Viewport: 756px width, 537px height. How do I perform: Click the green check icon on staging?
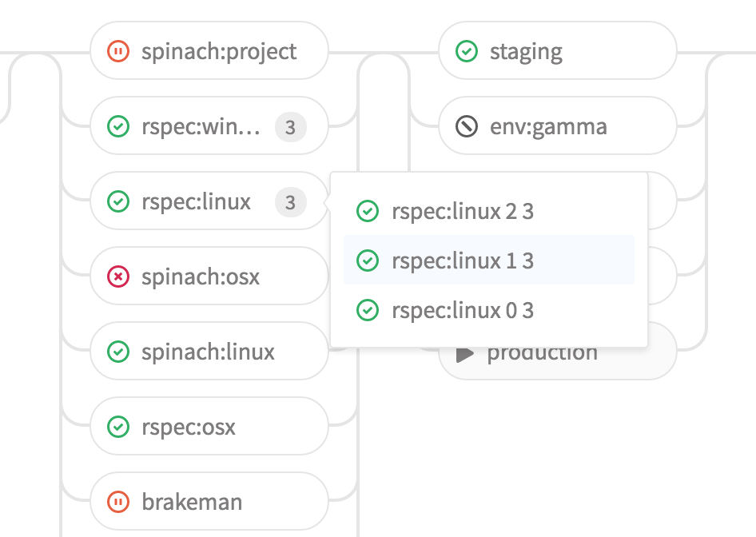(x=466, y=50)
